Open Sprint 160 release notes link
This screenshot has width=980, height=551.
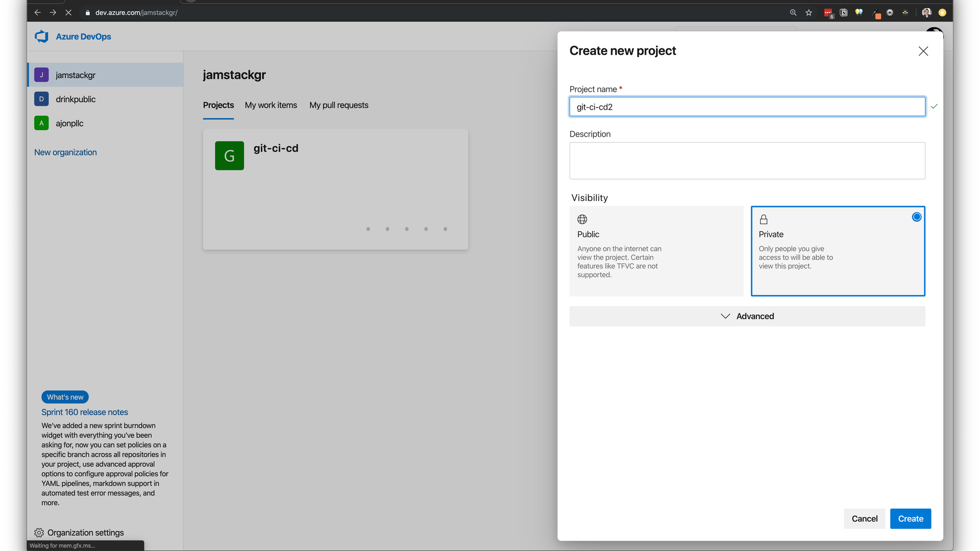pos(85,412)
